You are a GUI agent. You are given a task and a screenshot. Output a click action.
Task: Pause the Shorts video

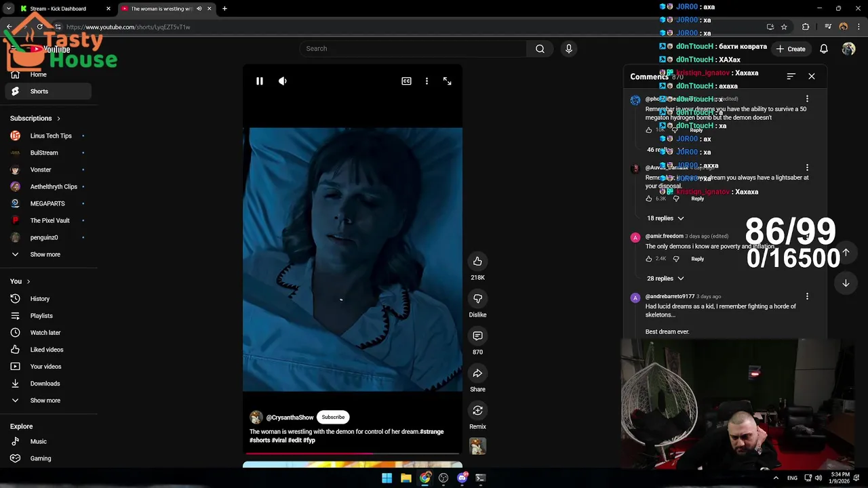(259, 81)
